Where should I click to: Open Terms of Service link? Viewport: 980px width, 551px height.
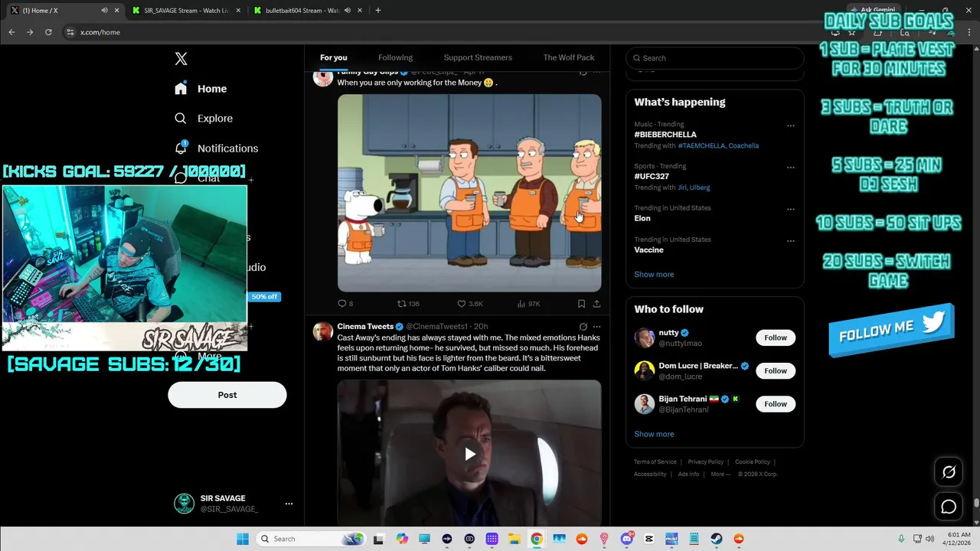(655, 462)
